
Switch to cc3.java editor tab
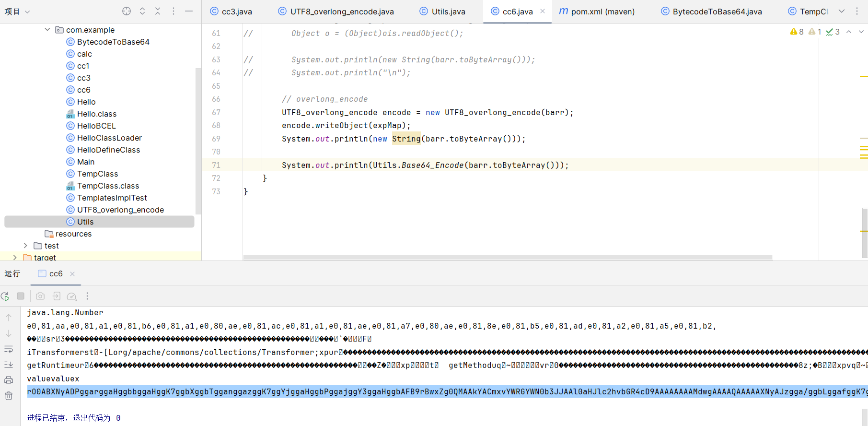tap(231, 12)
